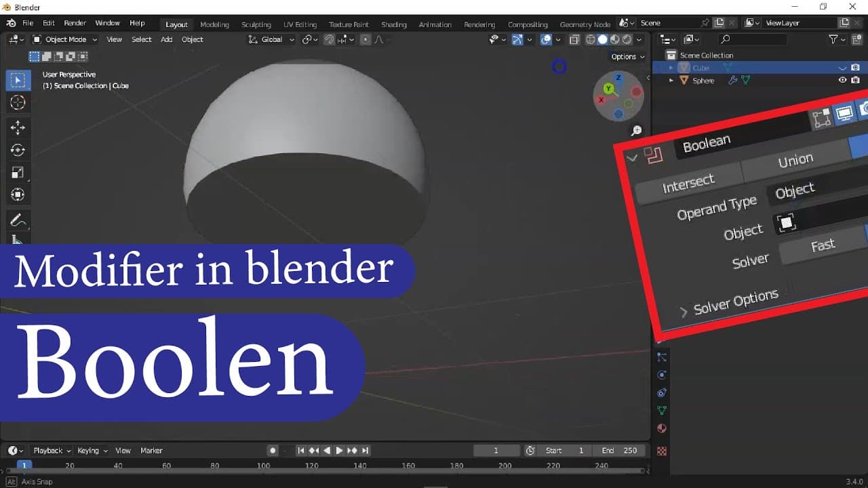Click the End frame field
Screen dimensions: 868x488
[x=619, y=451]
